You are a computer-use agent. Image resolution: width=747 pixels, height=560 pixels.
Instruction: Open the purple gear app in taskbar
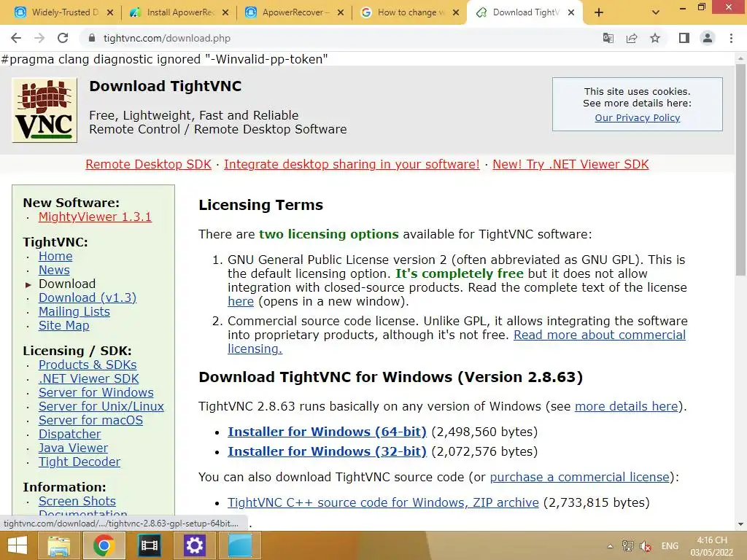point(194,545)
